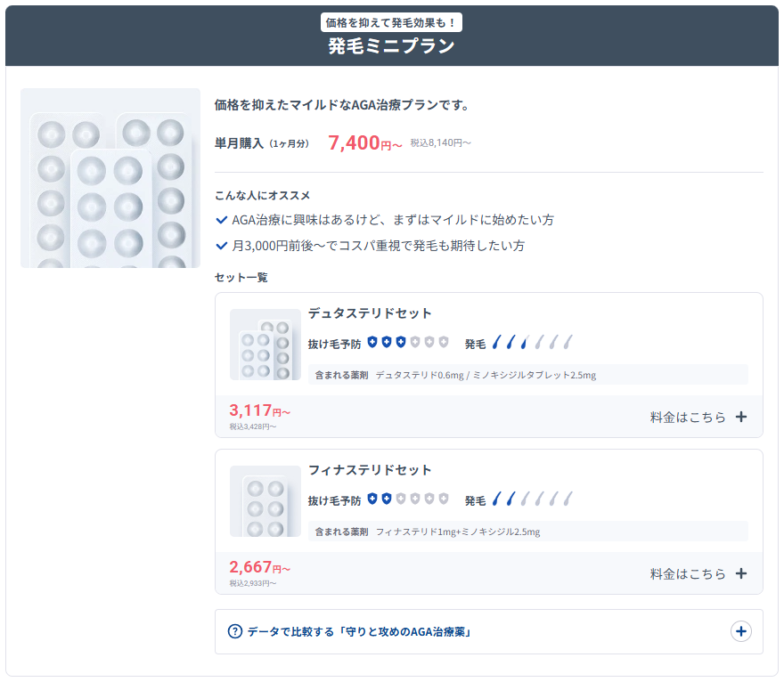
Task: Click the フィナステリドセット title
Action: (370, 470)
